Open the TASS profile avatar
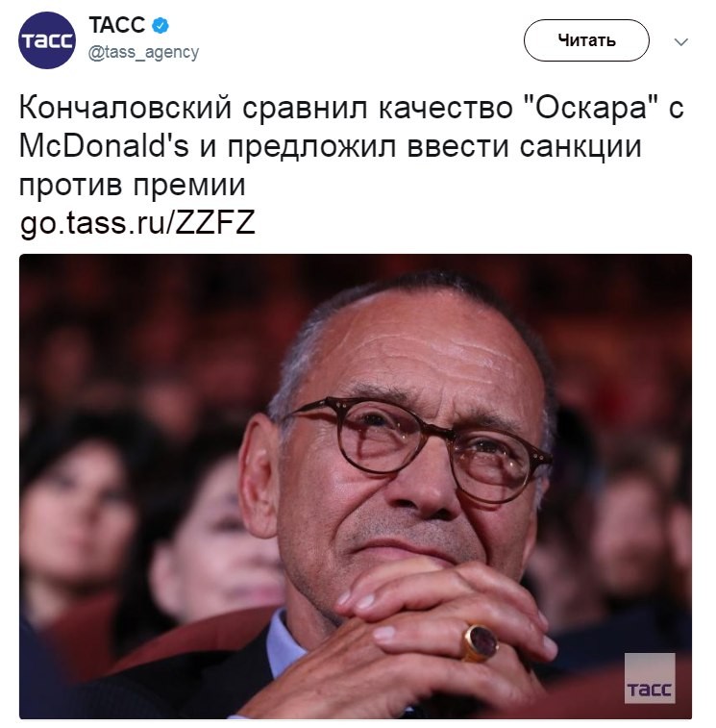Viewport: 716px width, 728px height. click(46, 40)
